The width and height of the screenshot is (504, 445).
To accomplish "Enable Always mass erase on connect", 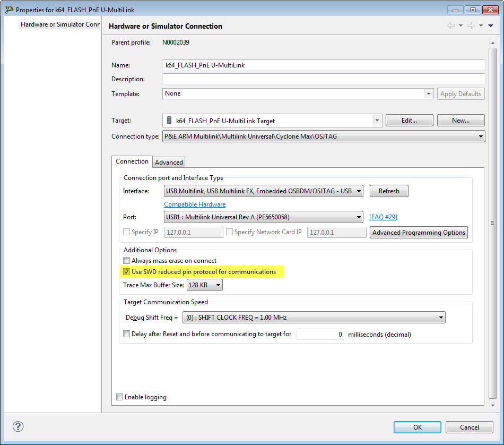I will coord(127,261).
